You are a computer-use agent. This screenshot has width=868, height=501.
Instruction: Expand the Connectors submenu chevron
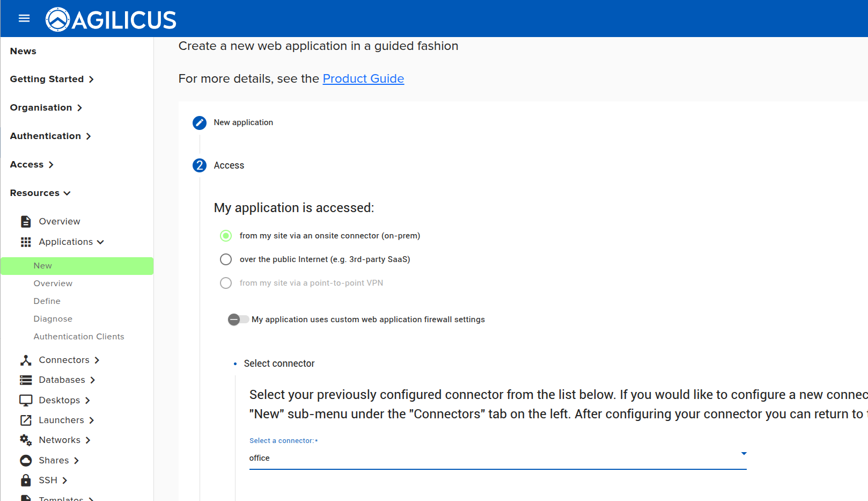click(97, 360)
